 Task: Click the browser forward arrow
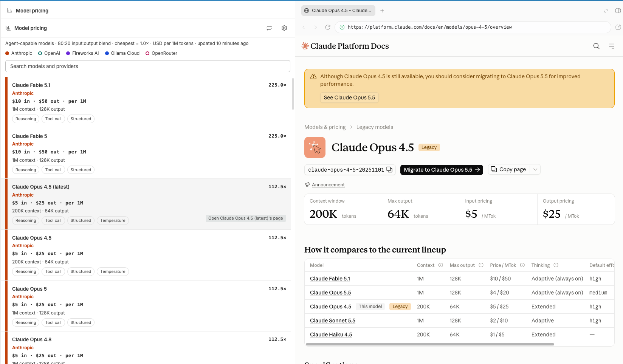316,27
